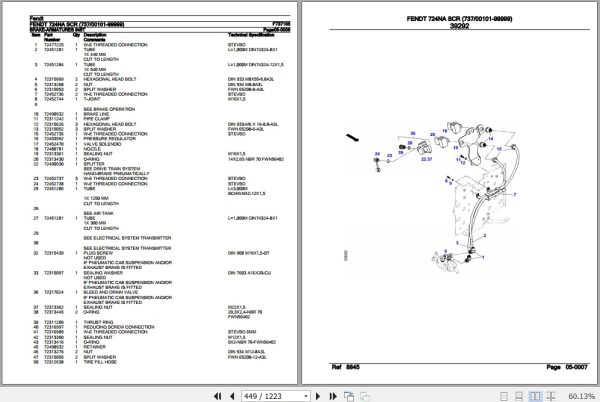Click the BRAKE LINE entry
Image resolution: width=600 pixels, height=402 pixels.
[x=96, y=114]
